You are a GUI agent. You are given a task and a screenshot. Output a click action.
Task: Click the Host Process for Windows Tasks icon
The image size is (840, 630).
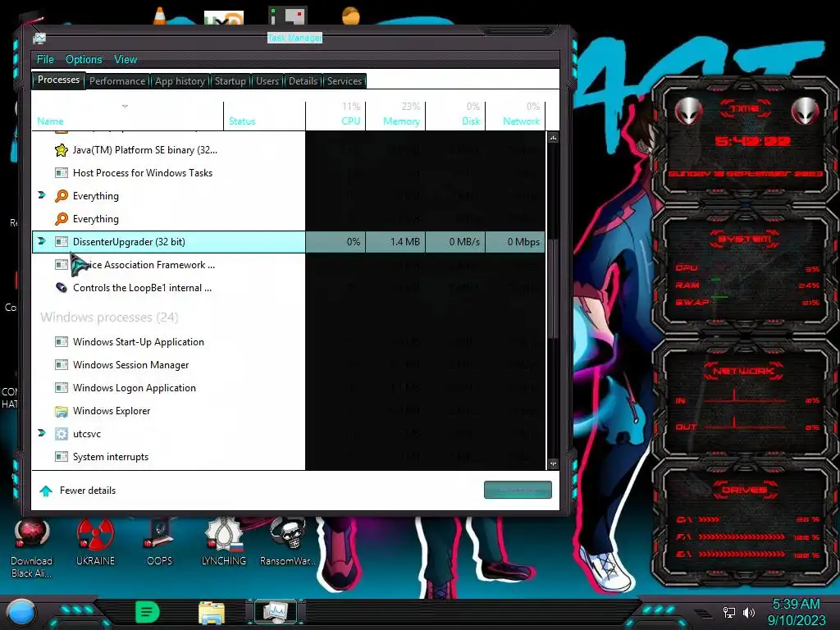[62, 173]
